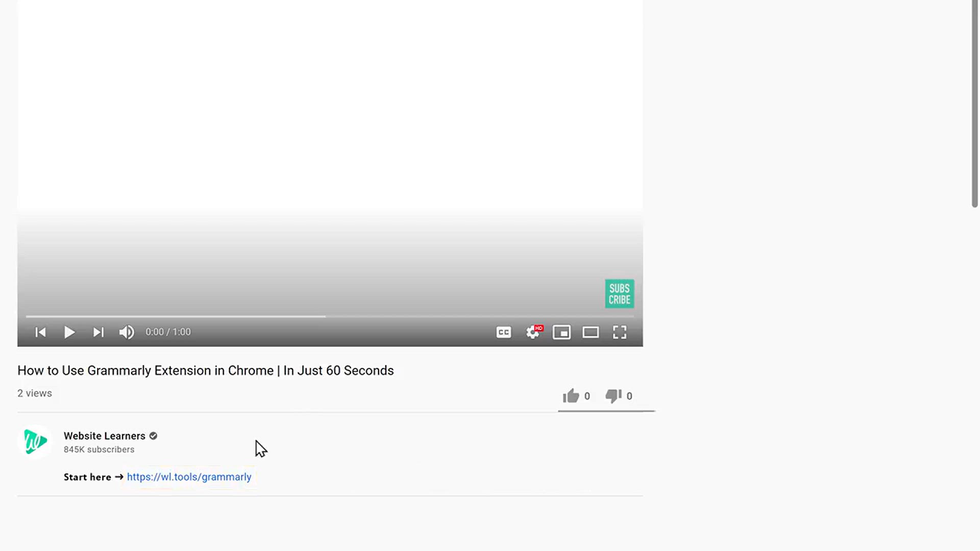Image resolution: width=980 pixels, height=551 pixels.
Task: Dislike the video with thumbs down
Action: [619, 396]
